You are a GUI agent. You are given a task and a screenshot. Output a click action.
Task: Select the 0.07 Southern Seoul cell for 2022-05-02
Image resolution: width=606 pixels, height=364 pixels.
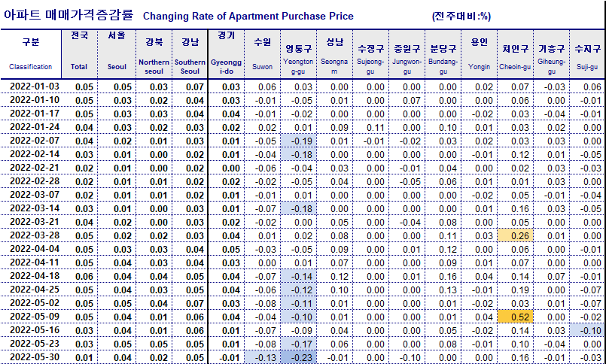coord(190,303)
